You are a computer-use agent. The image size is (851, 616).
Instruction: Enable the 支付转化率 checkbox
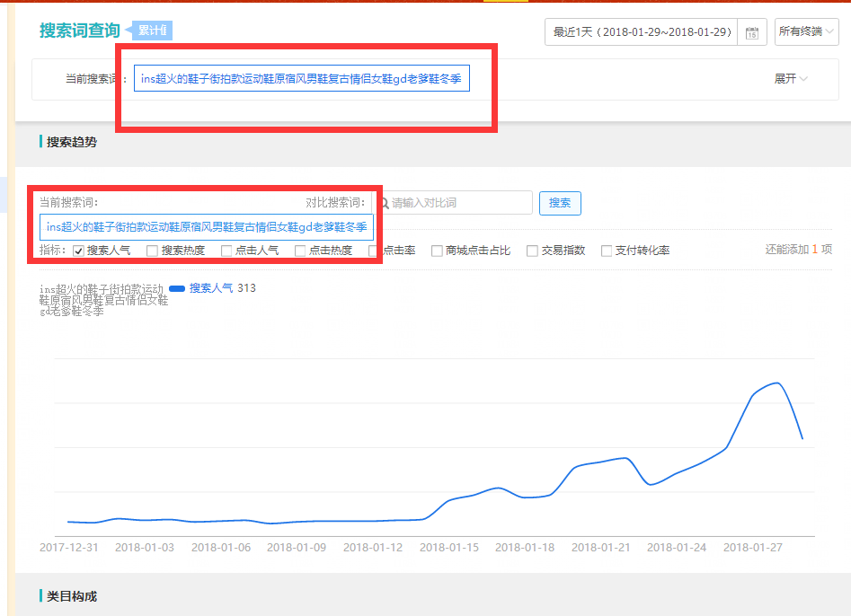click(x=607, y=251)
